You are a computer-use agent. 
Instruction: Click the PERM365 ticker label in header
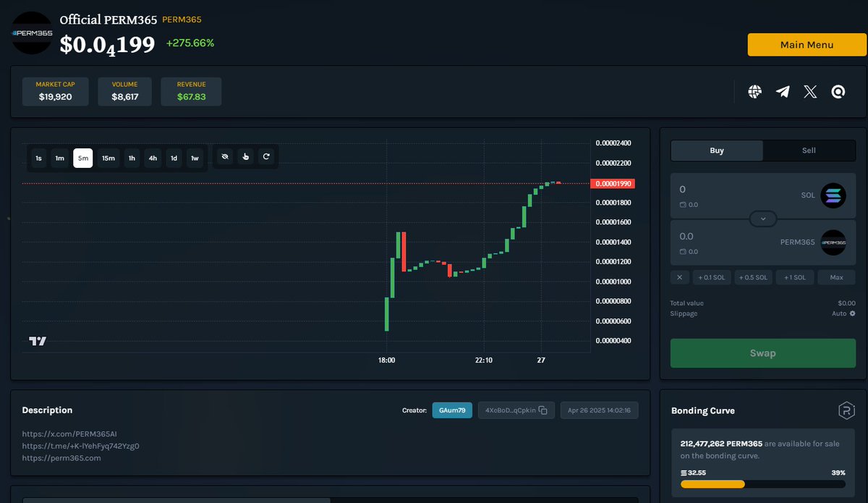tap(182, 20)
